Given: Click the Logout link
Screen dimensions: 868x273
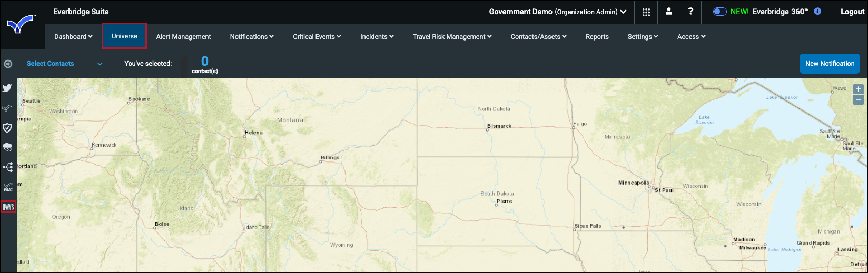Looking at the screenshot, I should (x=852, y=12).
